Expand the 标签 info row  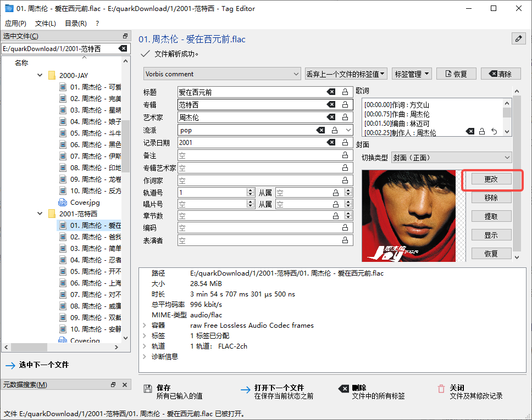tap(145, 336)
